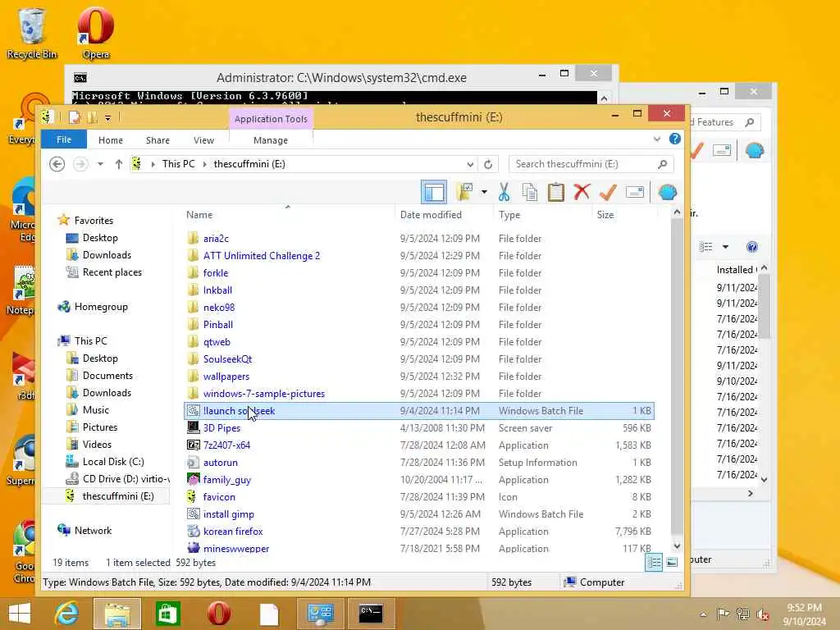
Task: Open the Home ribbon tab
Action: [111, 139]
